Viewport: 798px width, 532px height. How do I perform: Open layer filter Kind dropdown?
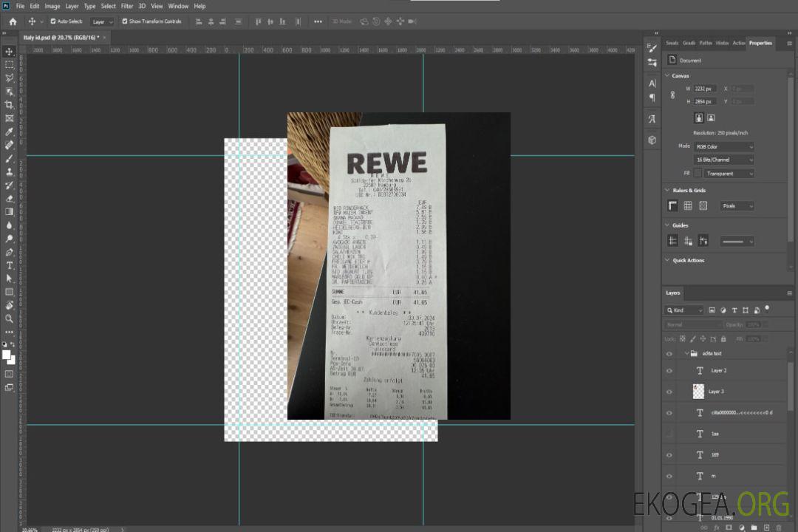(x=684, y=310)
